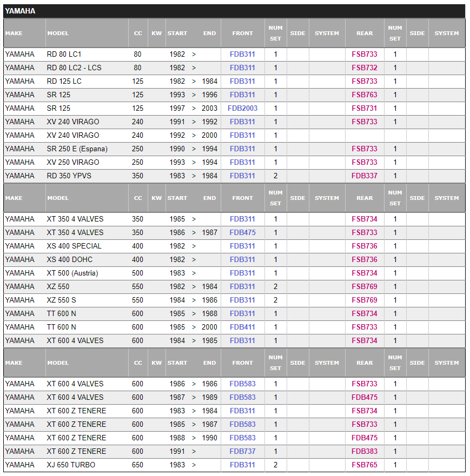This screenshot has width=470, height=476.
Task: Open FSB733 rear link for XT 350 4 VALVES
Action: pyautogui.click(x=365, y=232)
